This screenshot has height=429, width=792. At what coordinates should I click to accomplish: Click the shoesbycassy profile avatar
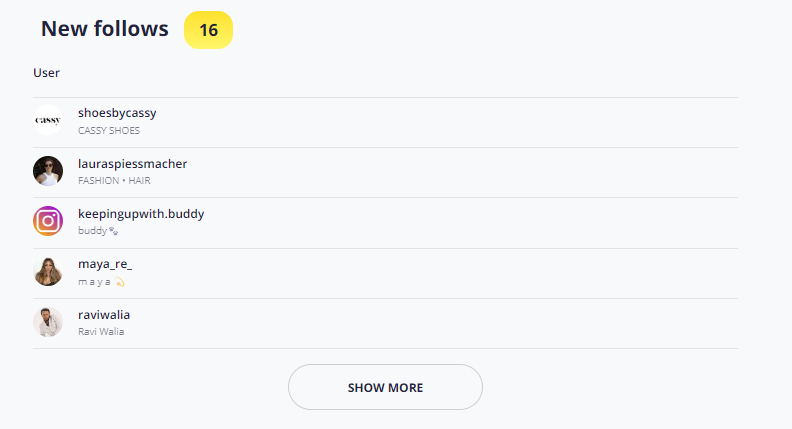click(x=48, y=120)
